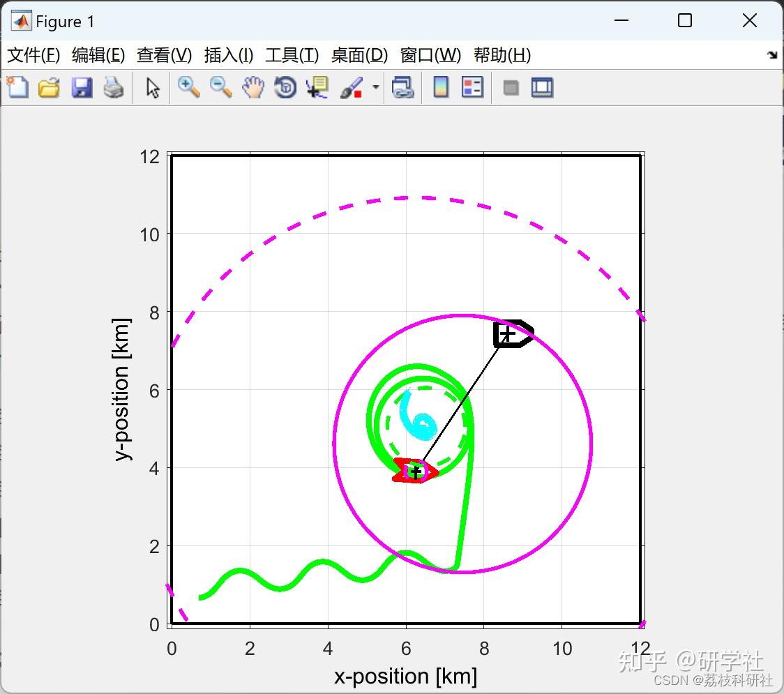
Task: Open the 编辑(E) menu
Action: click(x=98, y=55)
